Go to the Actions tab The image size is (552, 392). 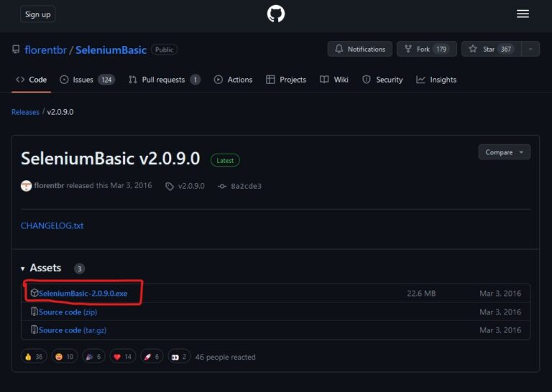(x=233, y=80)
